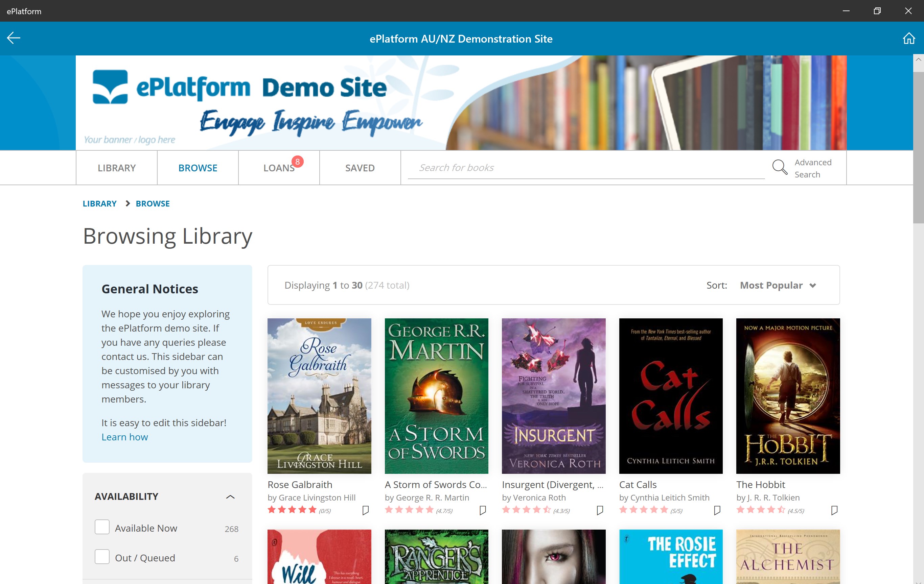The height and width of the screenshot is (584, 924).
Task: Check the Available Now checkbox
Action: [x=102, y=527]
